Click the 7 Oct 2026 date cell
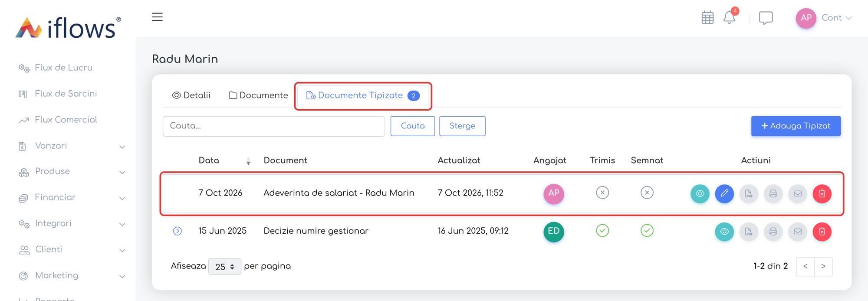Screen dimensions: 868x301 (220, 193)
